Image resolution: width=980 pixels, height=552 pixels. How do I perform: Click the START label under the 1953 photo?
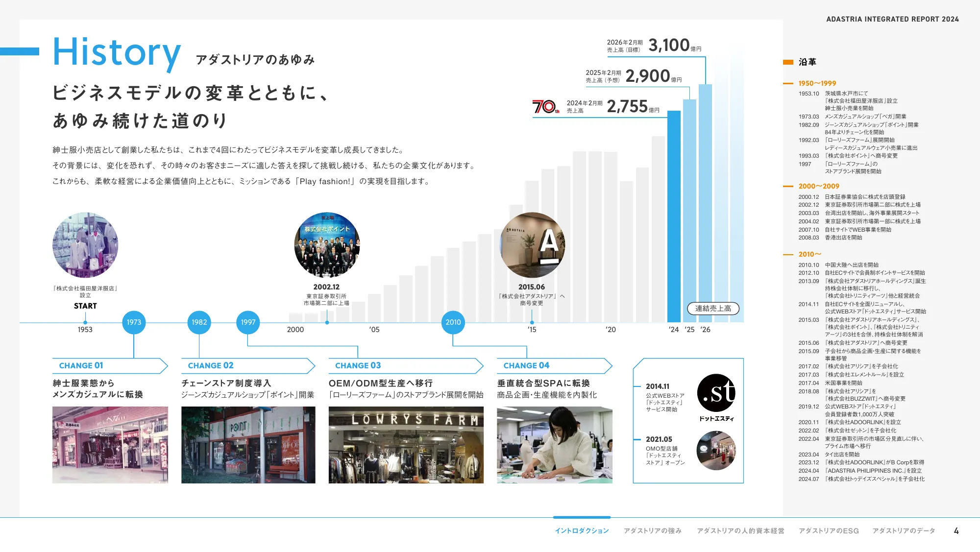(85, 306)
